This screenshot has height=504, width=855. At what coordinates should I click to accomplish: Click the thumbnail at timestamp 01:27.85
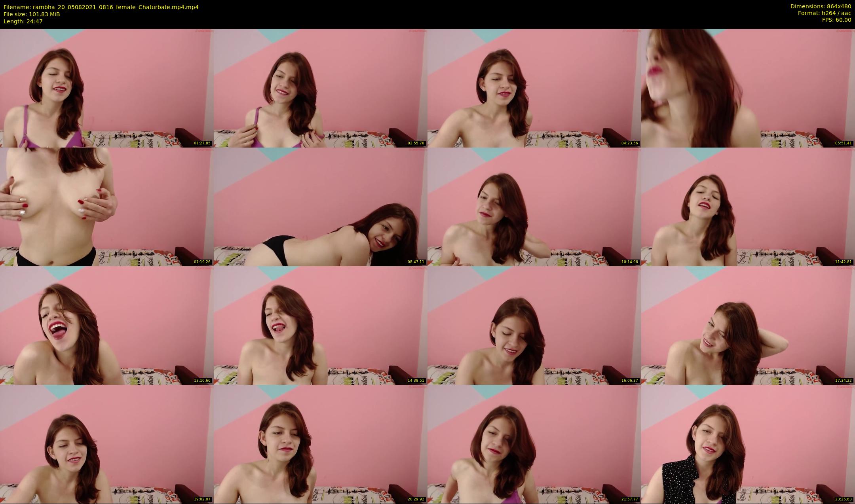tap(106, 88)
